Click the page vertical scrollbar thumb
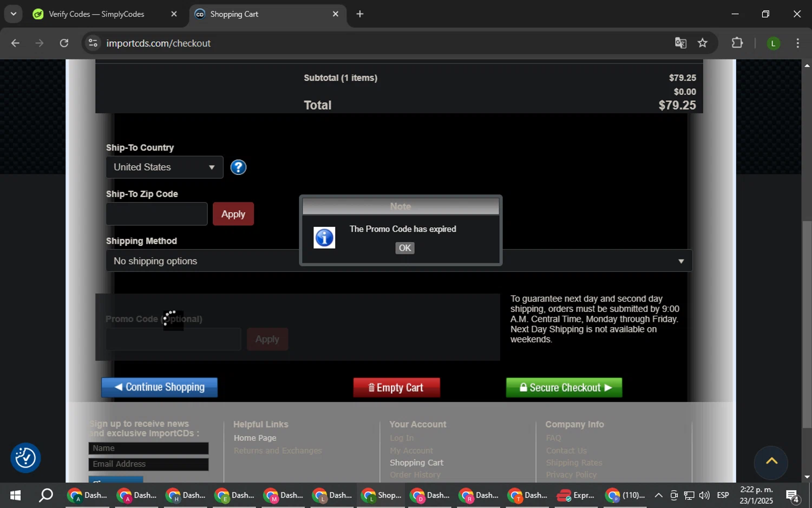The image size is (812, 508). [x=807, y=324]
